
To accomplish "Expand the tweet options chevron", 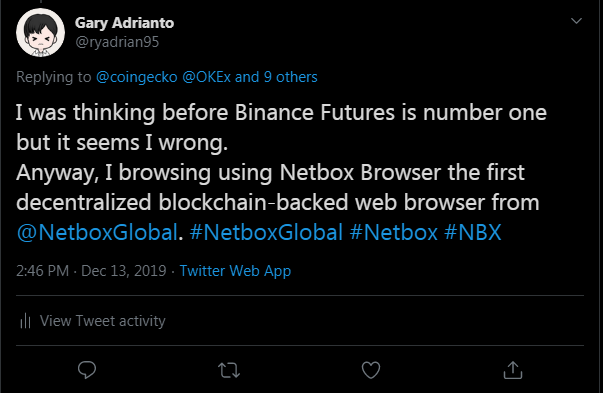I will coord(576,21).
